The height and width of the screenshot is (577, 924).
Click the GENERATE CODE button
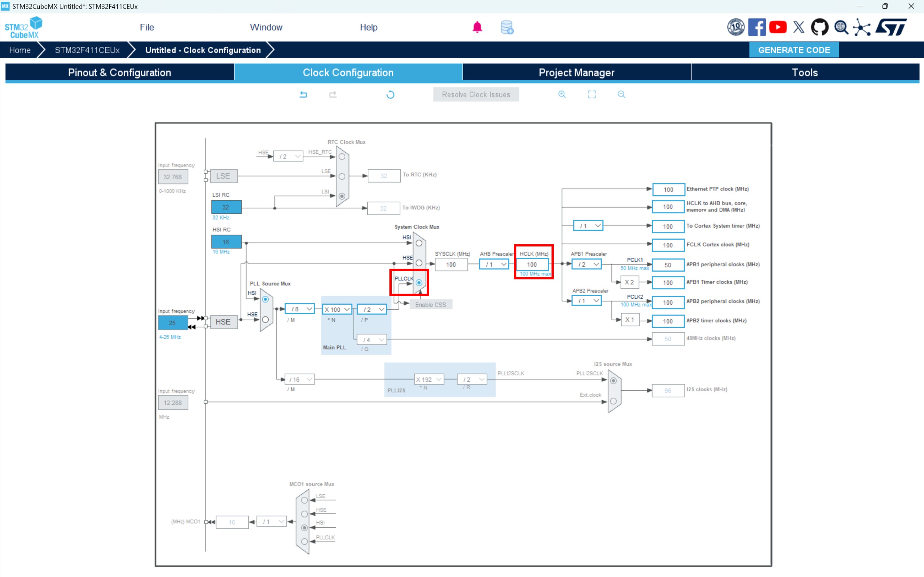(794, 50)
